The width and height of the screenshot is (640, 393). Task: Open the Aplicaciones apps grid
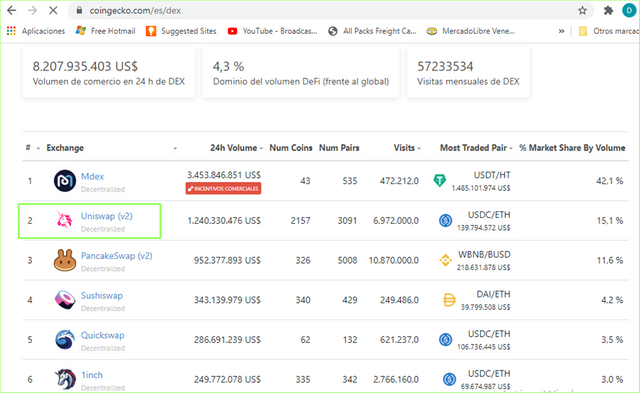pos(36,31)
